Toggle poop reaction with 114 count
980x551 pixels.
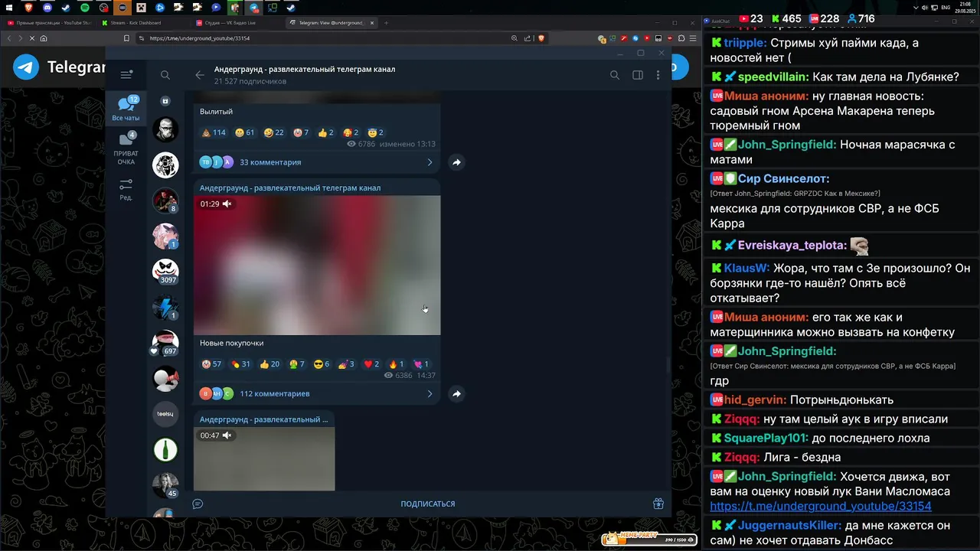(x=214, y=132)
